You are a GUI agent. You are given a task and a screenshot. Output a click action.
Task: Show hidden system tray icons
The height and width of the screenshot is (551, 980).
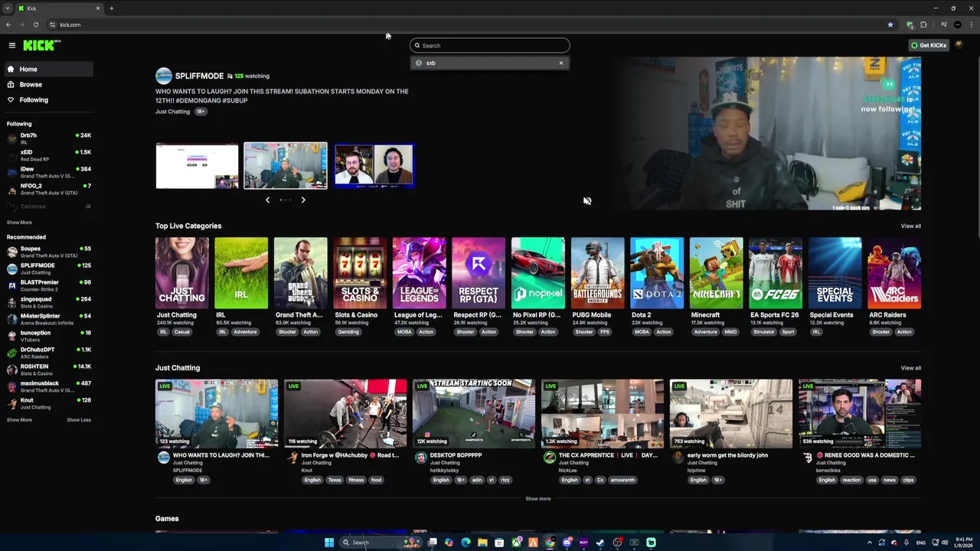pos(869,543)
